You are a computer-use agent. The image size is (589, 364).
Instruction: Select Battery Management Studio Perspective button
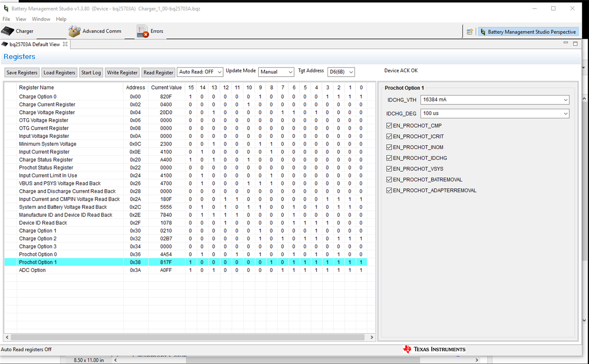[528, 32]
